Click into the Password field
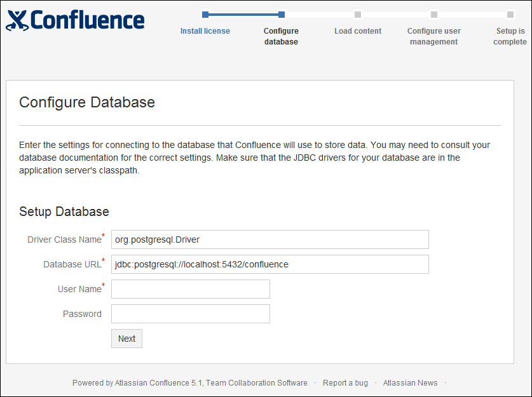Viewport: 532px width, 397px height. point(190,314)
